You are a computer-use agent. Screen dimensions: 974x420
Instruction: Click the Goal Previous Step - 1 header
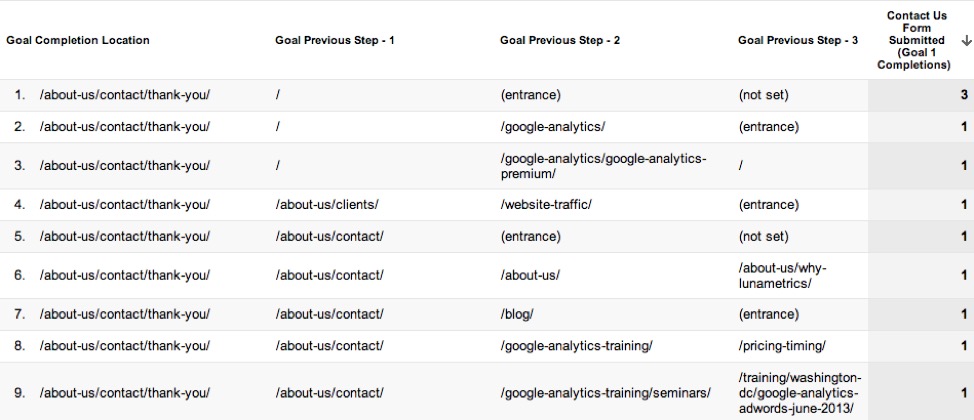(335, 41)
